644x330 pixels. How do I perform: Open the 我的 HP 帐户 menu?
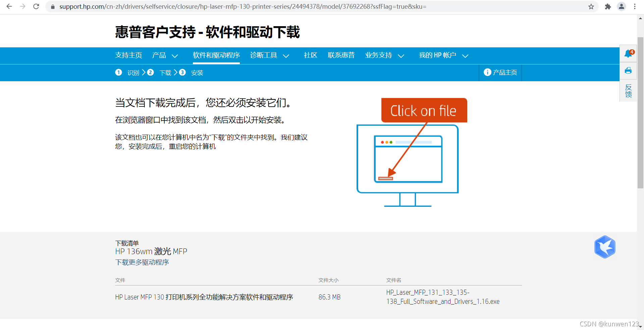[x=437, y=55]
